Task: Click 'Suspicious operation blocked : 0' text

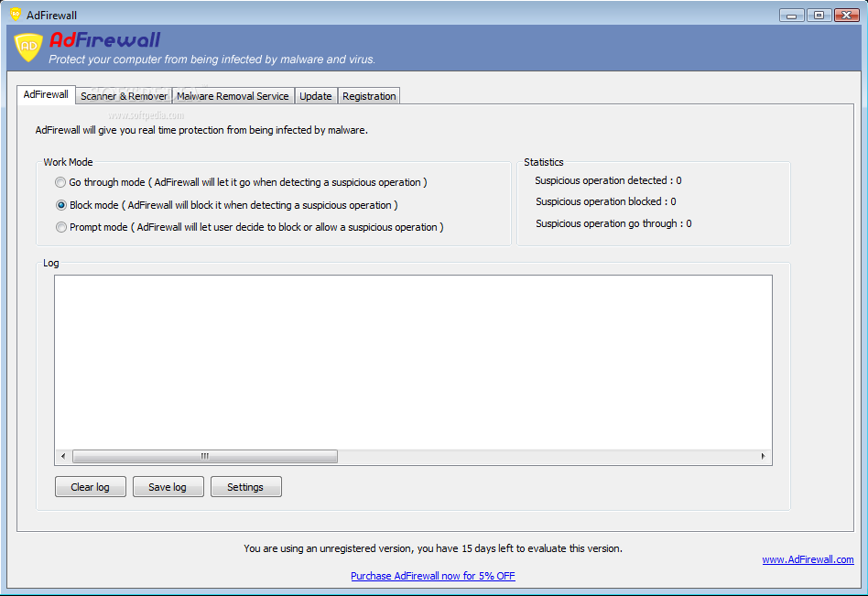Action: tap(605, 202)
